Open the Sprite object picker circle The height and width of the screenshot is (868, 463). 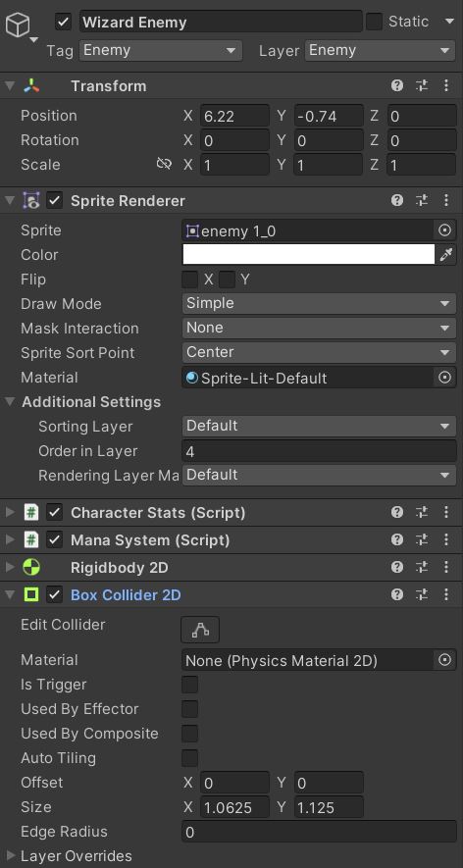coord(444,230)
